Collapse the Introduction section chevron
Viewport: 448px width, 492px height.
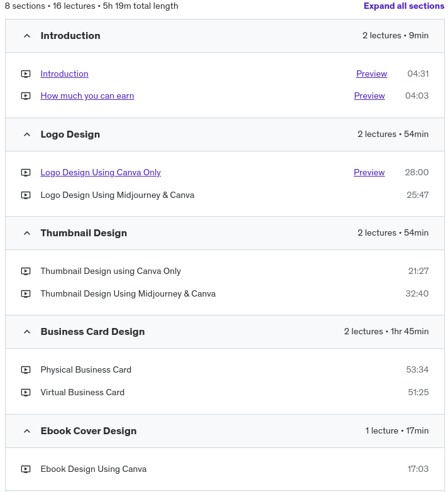click(27, 36)
